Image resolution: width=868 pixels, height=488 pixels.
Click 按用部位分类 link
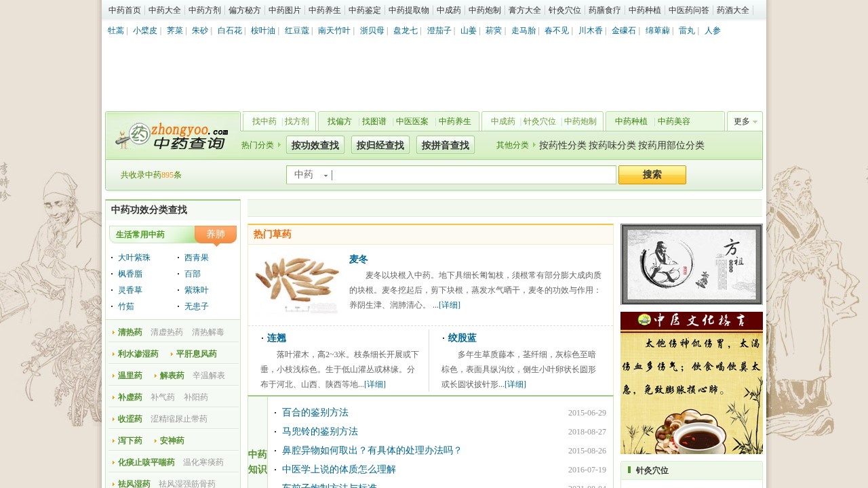(671, 145)
